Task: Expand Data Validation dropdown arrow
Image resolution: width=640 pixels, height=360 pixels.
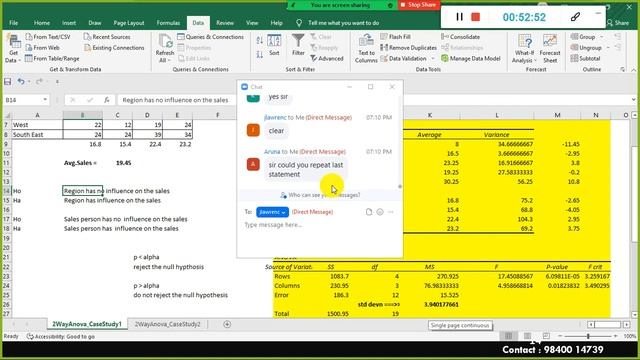Action: (x=433, y=58)
